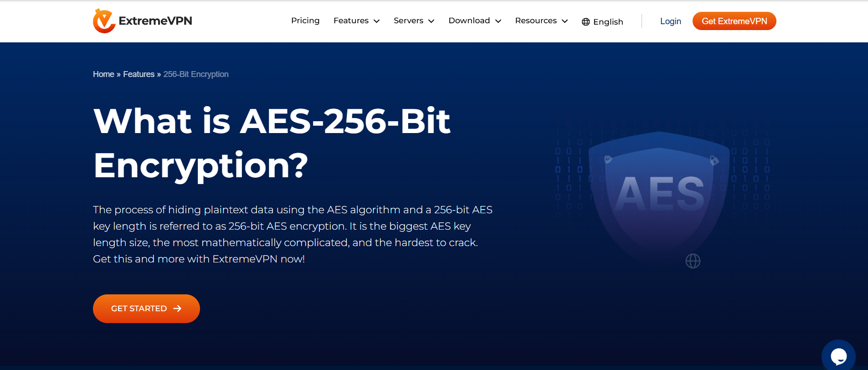Go to Home breadcrumb link

click(103, 74)
